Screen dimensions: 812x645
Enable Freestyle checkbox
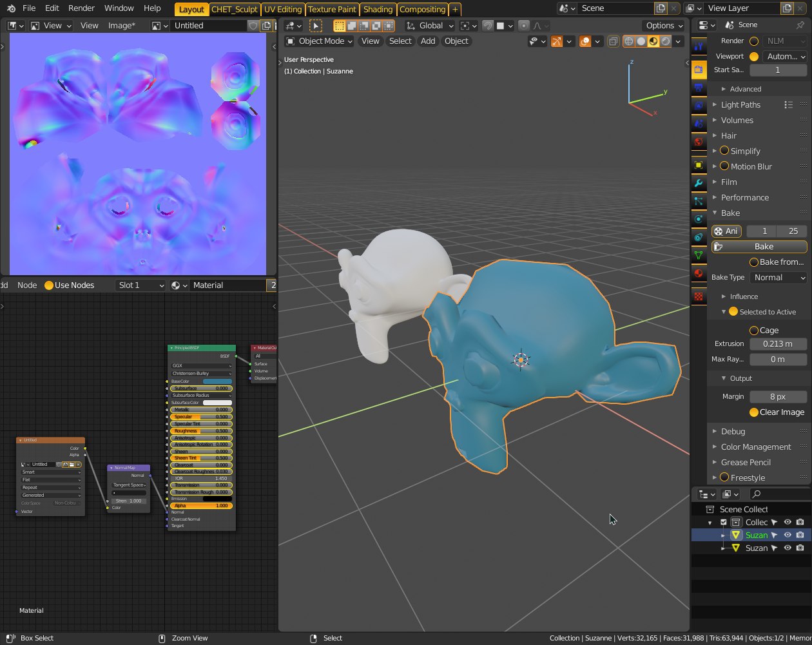coord(724,477)
